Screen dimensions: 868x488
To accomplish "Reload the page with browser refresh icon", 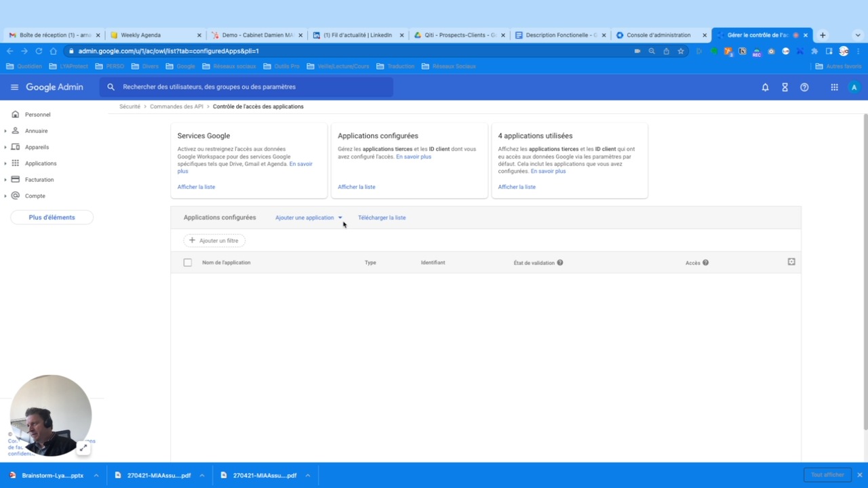I will 39,51.
